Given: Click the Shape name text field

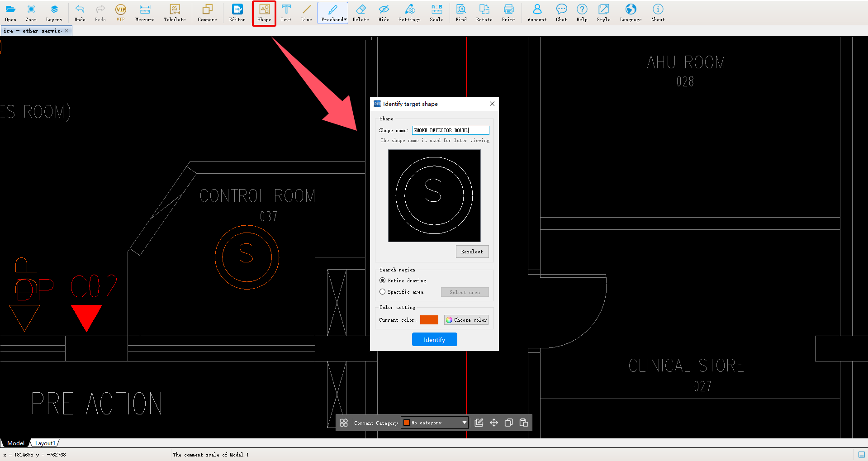Looking at the screenshot, I should pos(450,130).
